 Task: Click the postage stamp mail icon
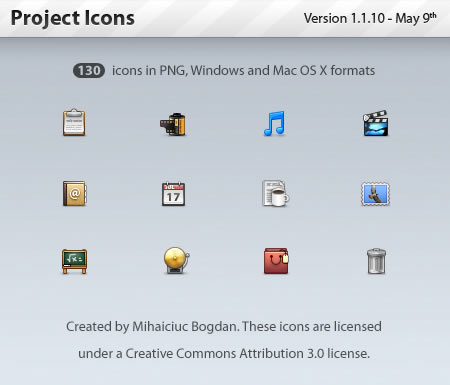pyautogui.click(x=375, y=194)
